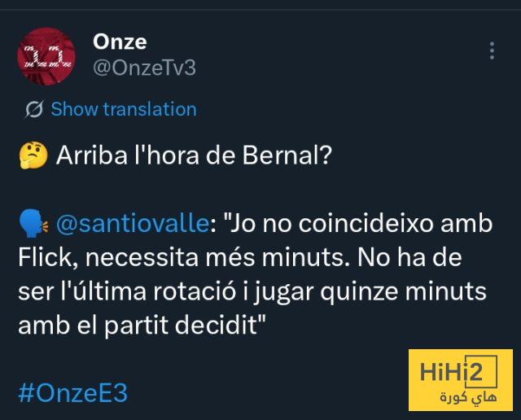Click the thinking face emoji

(x=31, y=155)
